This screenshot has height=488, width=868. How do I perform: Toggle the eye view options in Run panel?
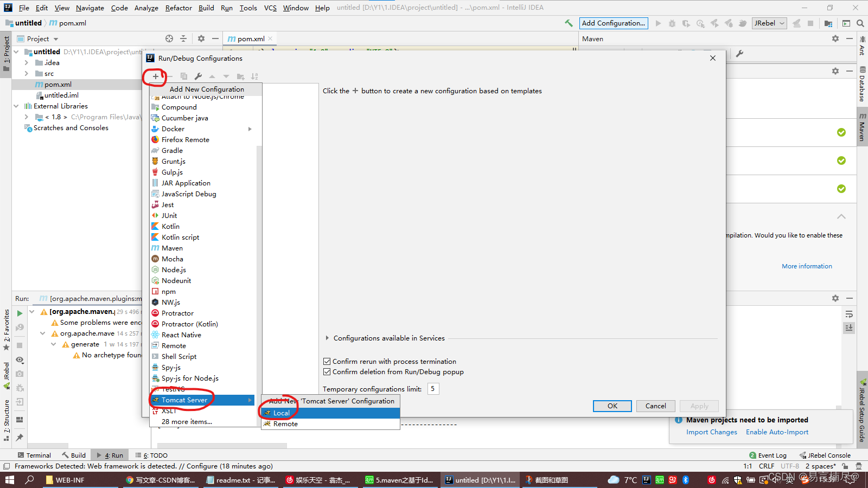20,359
